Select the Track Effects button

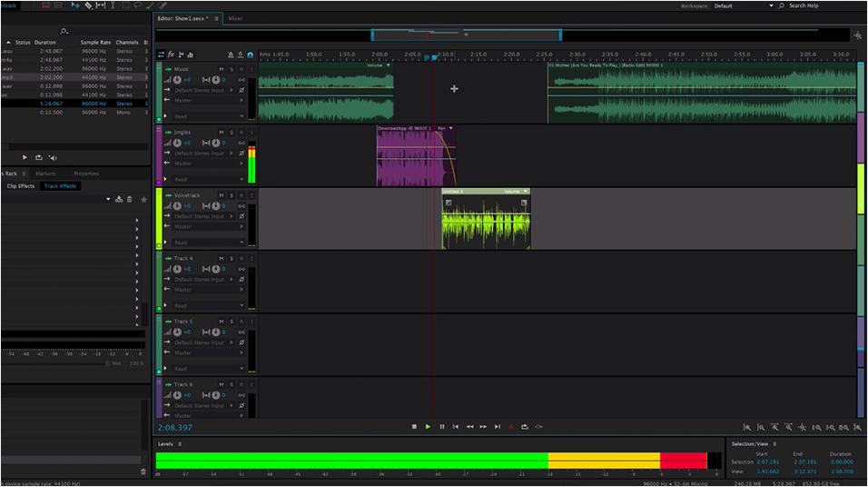point(61,186)
